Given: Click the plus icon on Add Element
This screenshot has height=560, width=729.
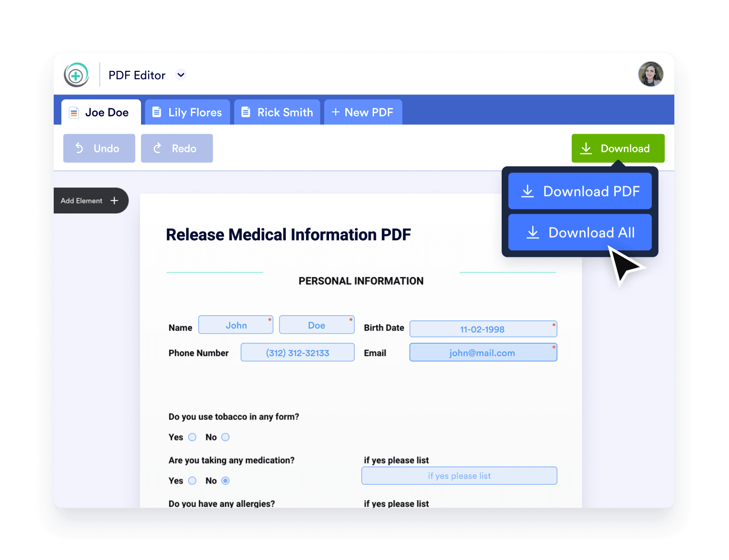Looking at the screenshot, I should point(114,200).
